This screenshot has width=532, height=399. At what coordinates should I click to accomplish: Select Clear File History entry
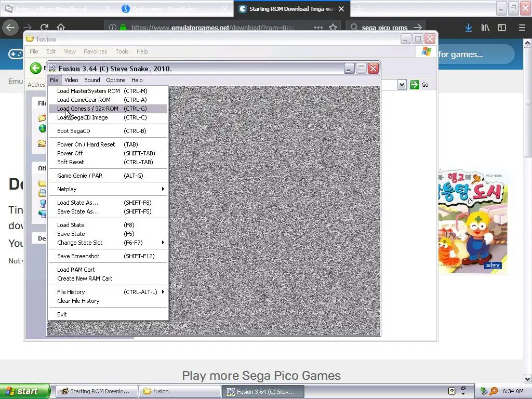pos(108,301)
